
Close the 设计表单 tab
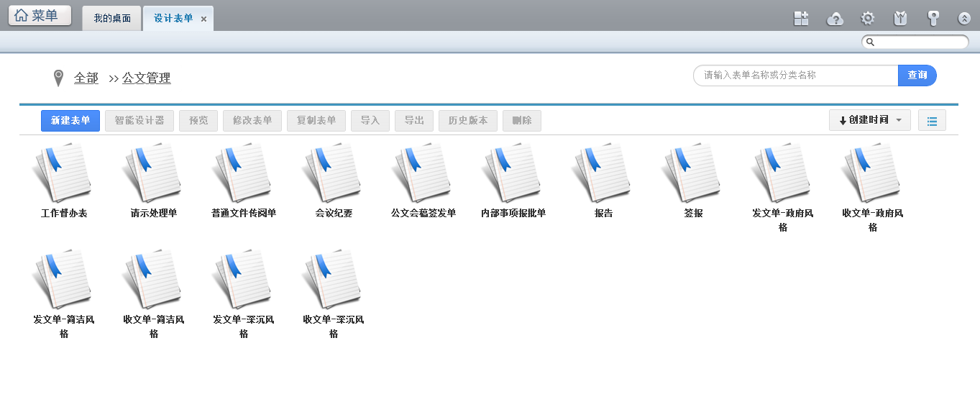click(x=203, y=19)
